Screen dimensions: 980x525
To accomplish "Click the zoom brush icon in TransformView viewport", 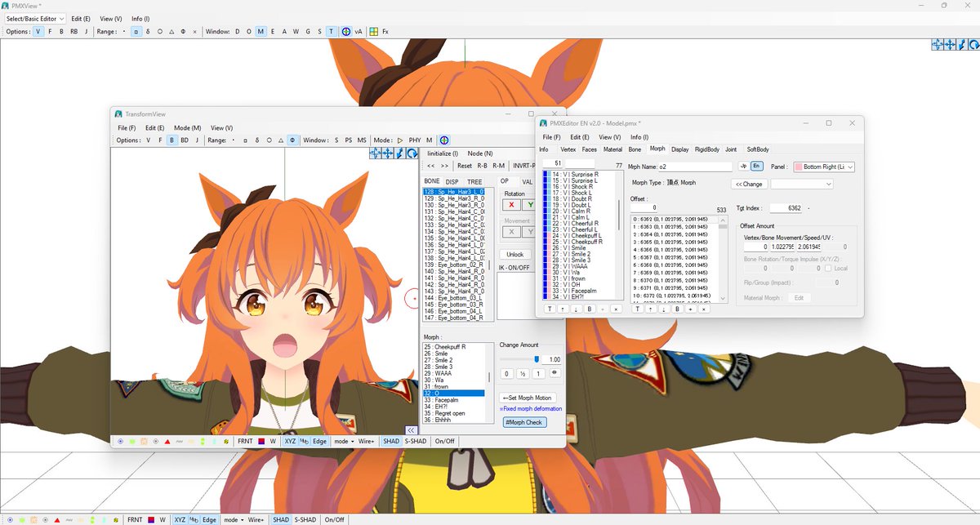I will click(401, 153).
